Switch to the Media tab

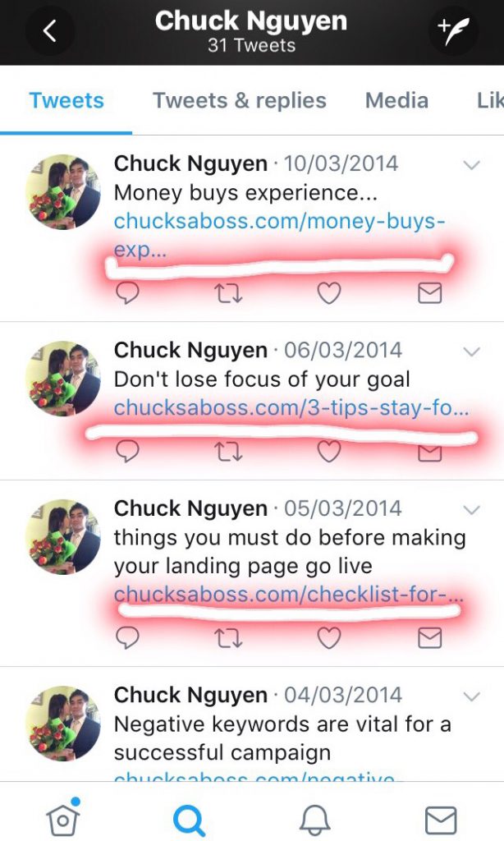click(396, 100)
